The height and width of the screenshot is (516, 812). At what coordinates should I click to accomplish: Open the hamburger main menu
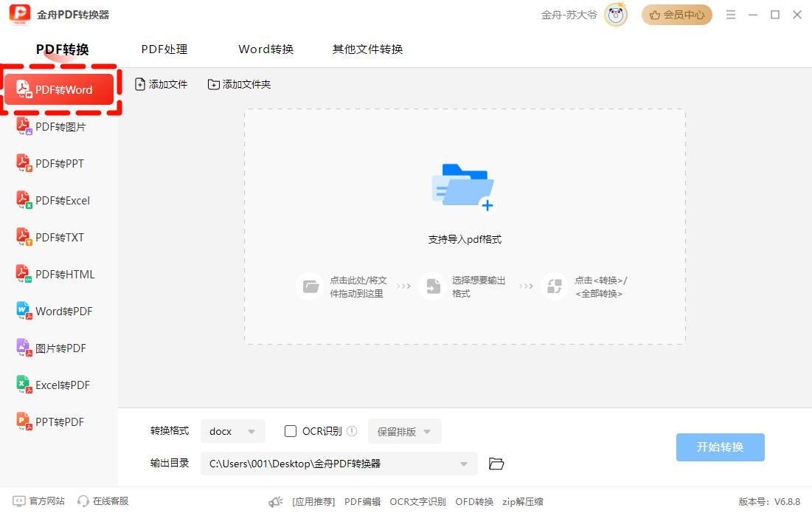click(x=731, y=15)
